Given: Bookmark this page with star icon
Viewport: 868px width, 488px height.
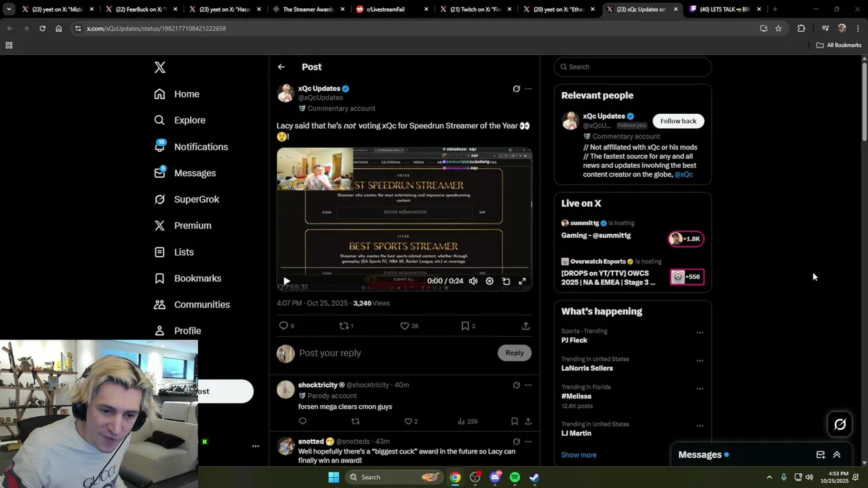Looking at the screenshot, I should [778, 28].
